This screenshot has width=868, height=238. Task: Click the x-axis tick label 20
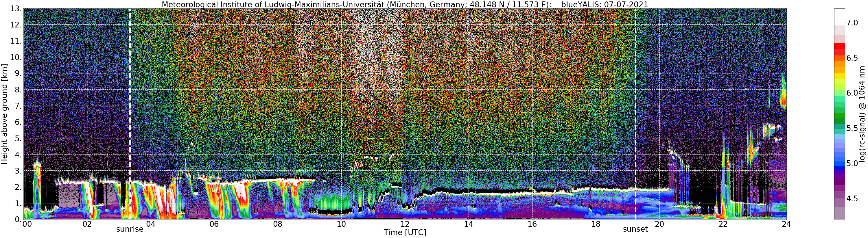(659, 224)
